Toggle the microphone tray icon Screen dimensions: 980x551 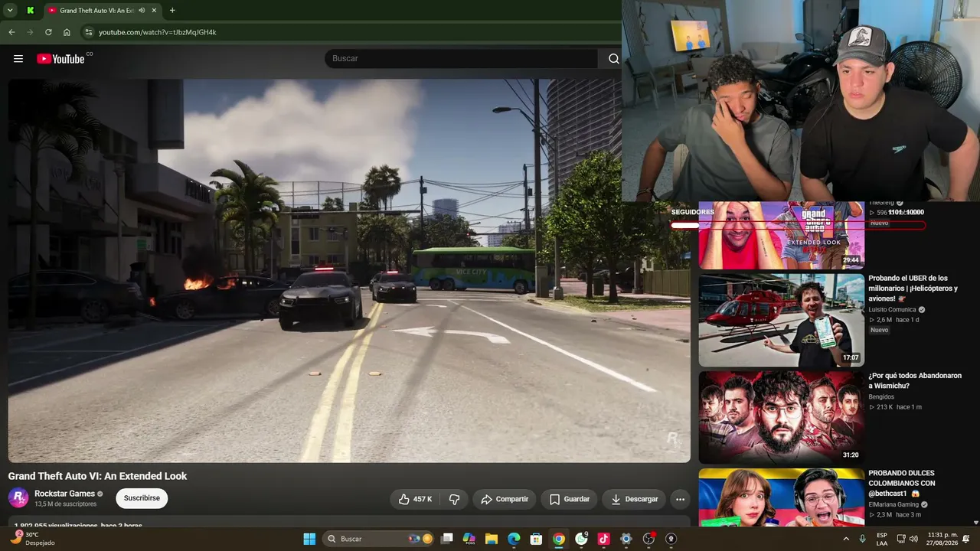(x=863, y=539)
